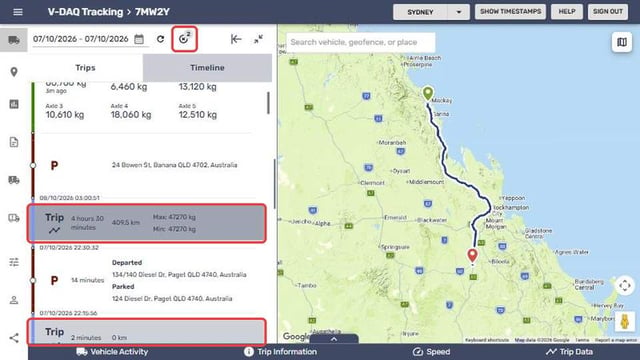Click the refresh icon beside date range
The height and width of the screenshot is (360, 640).
(x=160, y=39)
